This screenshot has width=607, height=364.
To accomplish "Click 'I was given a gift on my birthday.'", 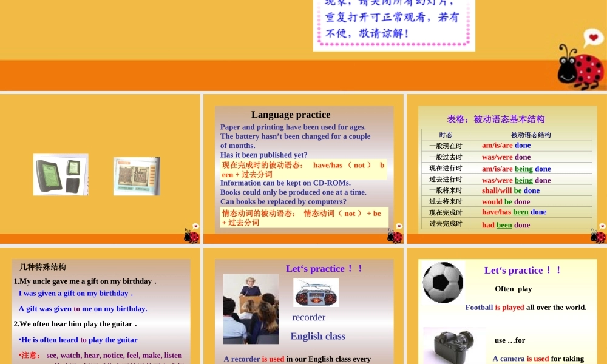I will (76, 293).
